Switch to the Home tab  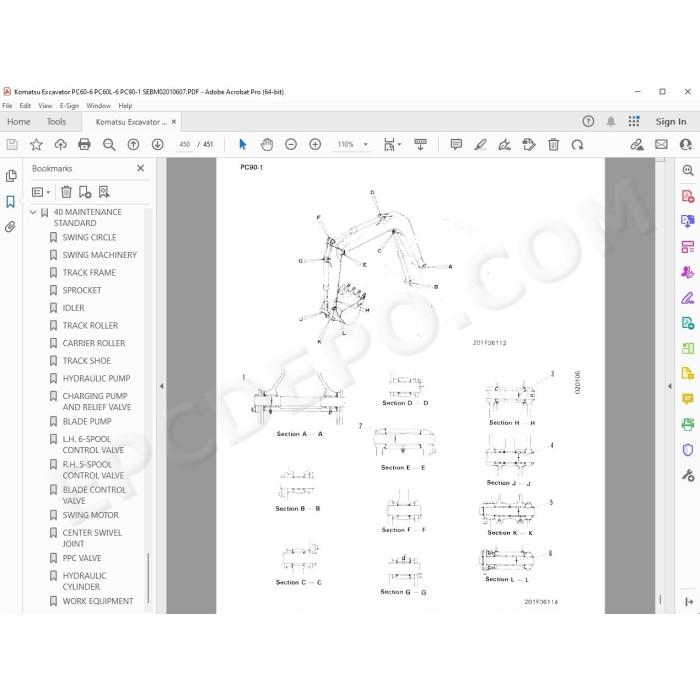click(19, 122)
